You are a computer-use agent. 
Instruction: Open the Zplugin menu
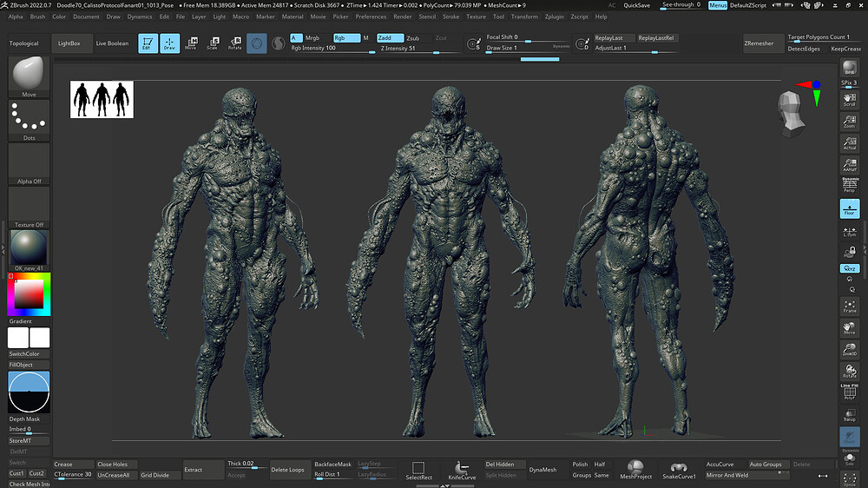click(x=554, y=16)
